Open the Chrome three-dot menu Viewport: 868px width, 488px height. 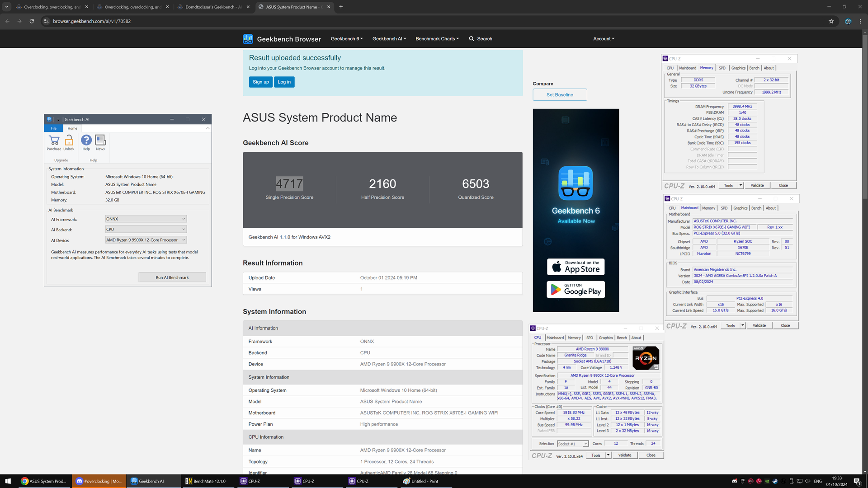point(860,21)
